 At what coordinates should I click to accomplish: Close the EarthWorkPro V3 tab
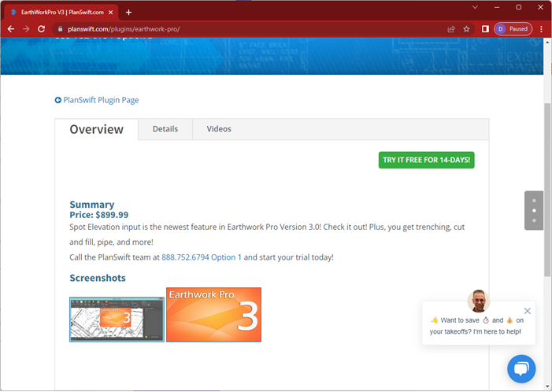point(110,13)
